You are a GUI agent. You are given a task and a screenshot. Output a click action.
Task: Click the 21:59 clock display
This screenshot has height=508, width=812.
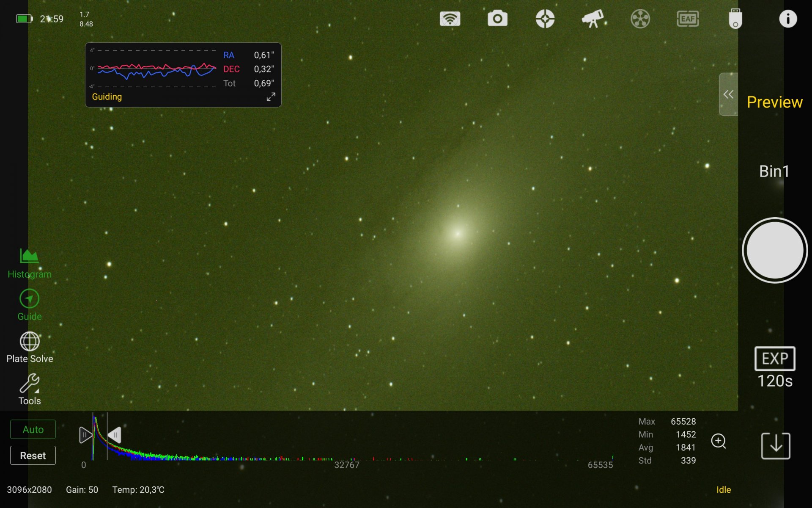[x=52, y=19]
